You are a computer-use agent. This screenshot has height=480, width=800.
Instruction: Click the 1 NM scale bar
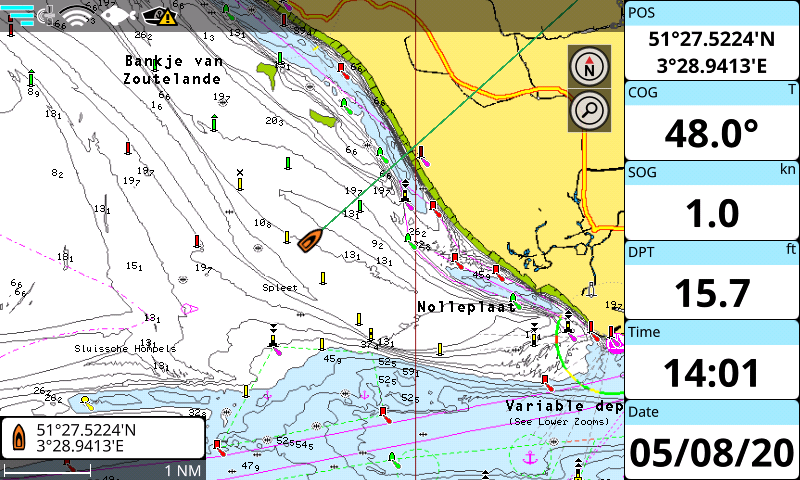tap(102, 470)
